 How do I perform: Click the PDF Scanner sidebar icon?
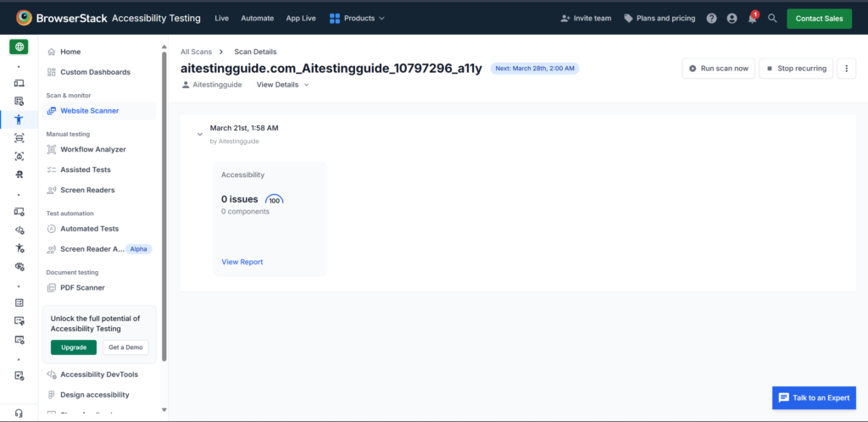pos(52,287)
